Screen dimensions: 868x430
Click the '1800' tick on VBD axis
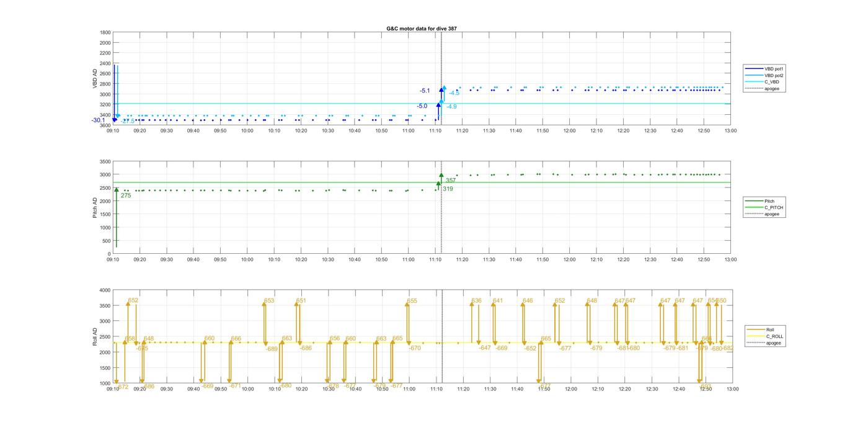(105, 32)
